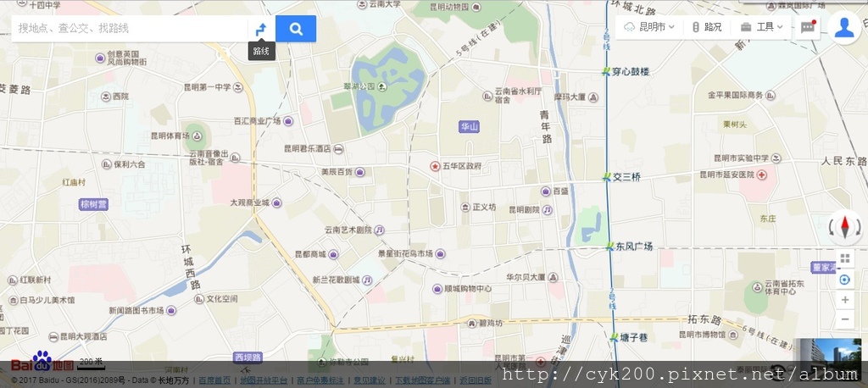Open the 下载地图客户端 download link
The image size is (868, 388).
tap(422, 381)
